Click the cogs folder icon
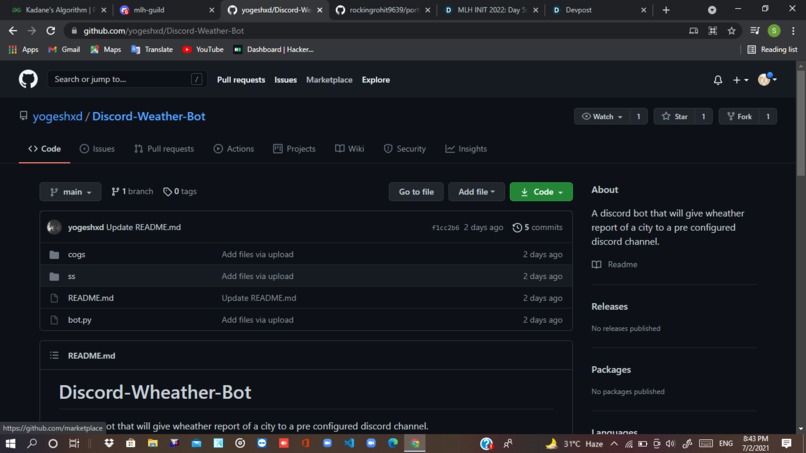Image resolution: width=806 pixels, height=453 pixels. [x=54, y=255]
